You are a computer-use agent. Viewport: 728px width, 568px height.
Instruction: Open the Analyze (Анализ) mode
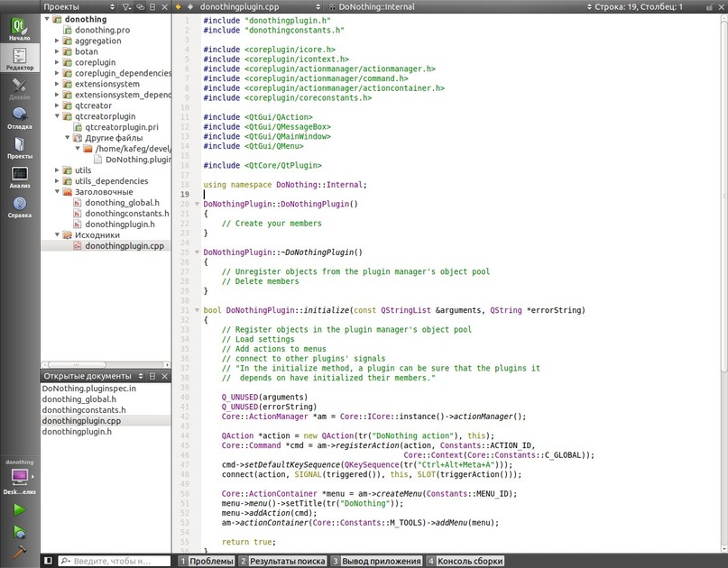(x=19, y=177)
